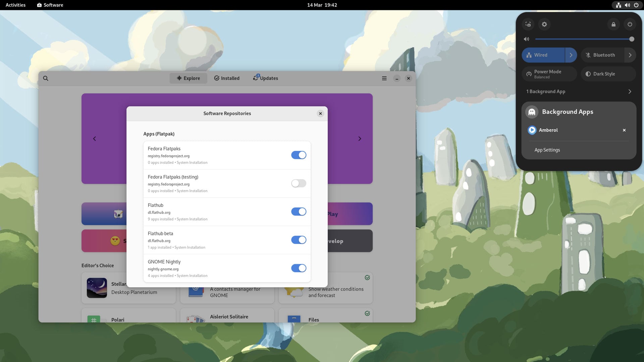The height and width of the screenshot is (362, 644).
Task: Open the category tile with the emoji face
Action: pos(104,241)
